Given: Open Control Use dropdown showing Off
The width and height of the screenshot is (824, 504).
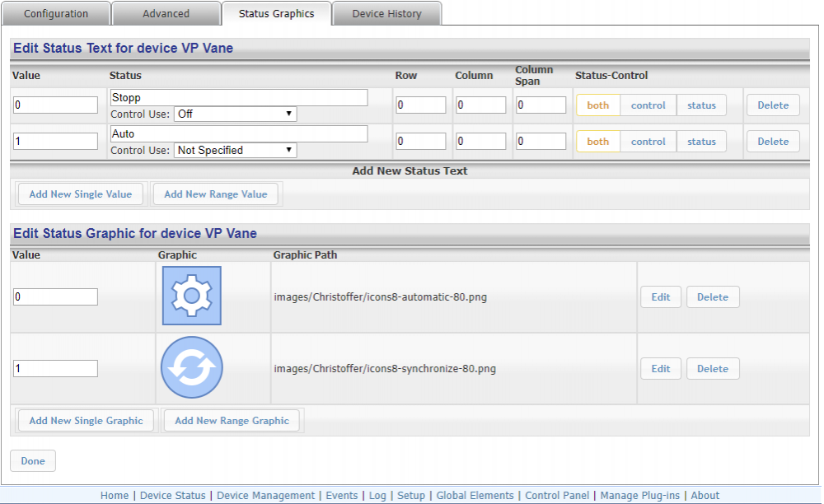Looking at the screenshot, I should pyautogui.click(x=235, y=114).
